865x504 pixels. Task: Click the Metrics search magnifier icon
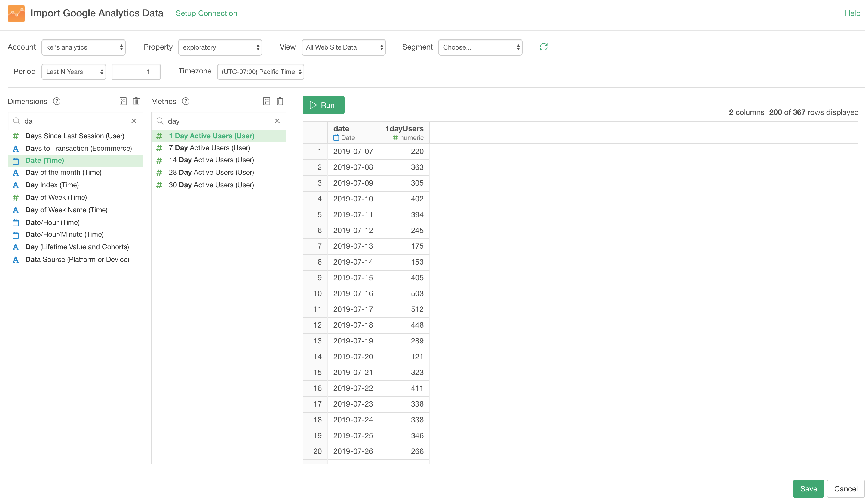pyautogui.click(x=160, y=121)
